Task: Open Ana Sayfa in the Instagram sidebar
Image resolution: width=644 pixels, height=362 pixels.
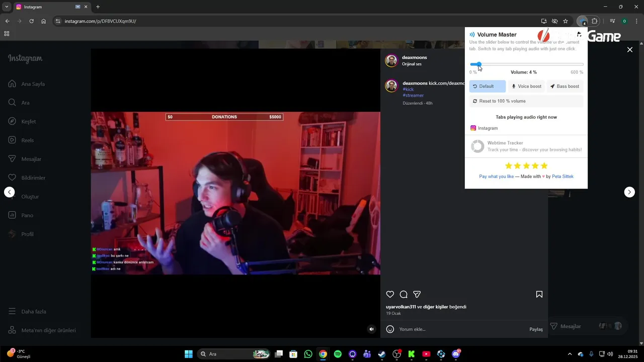Action: click(27, 84)
